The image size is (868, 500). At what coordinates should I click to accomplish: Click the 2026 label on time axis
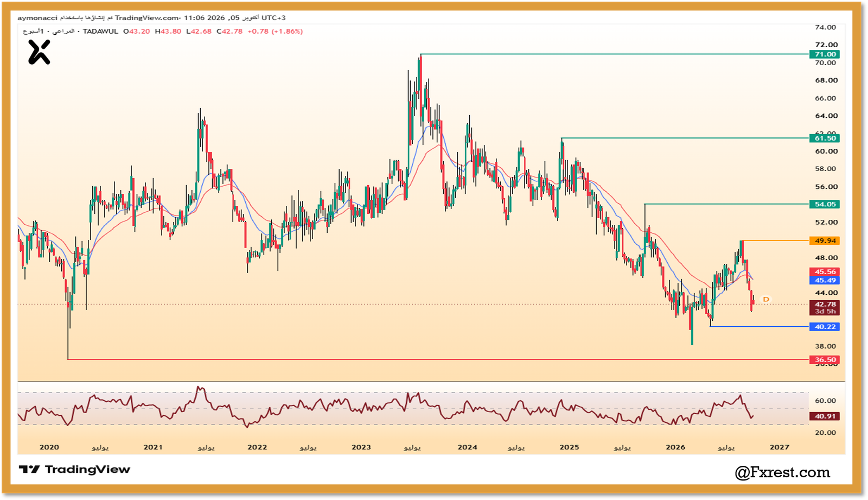click(675, 447)
